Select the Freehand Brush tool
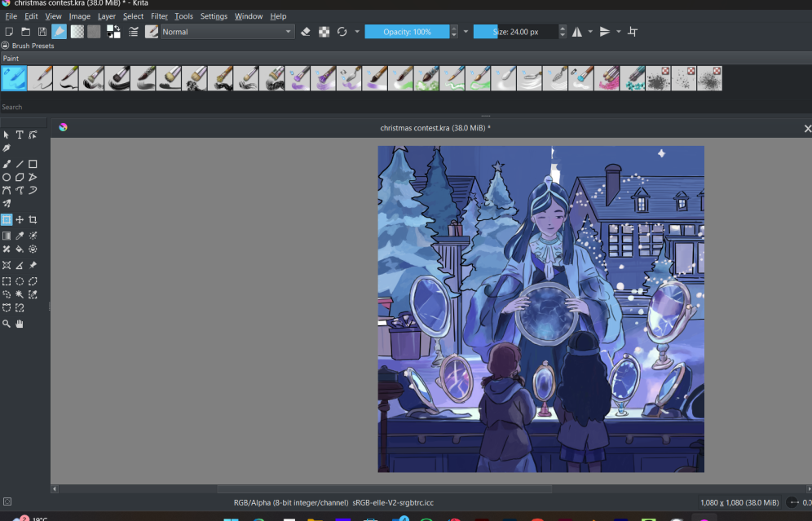 point(7,164)
